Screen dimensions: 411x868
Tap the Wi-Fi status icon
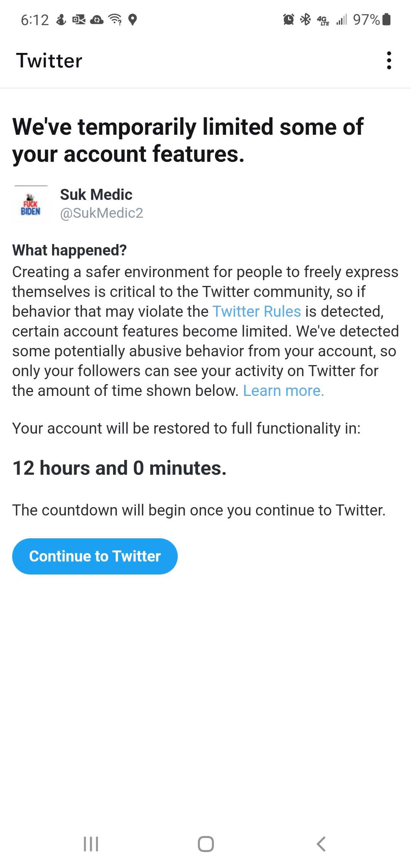pyautogui.click(x=115, y=19)
